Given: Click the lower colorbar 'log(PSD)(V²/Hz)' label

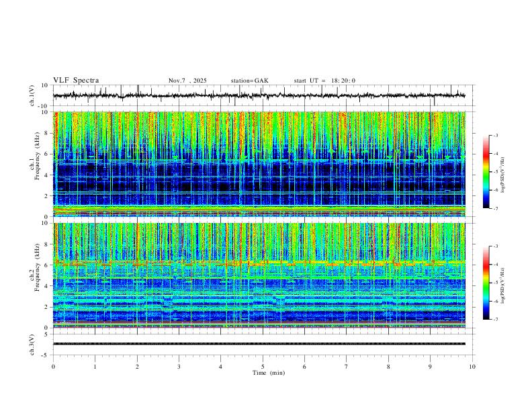Looking at the screenshot, I should click(x=503, y=285).
